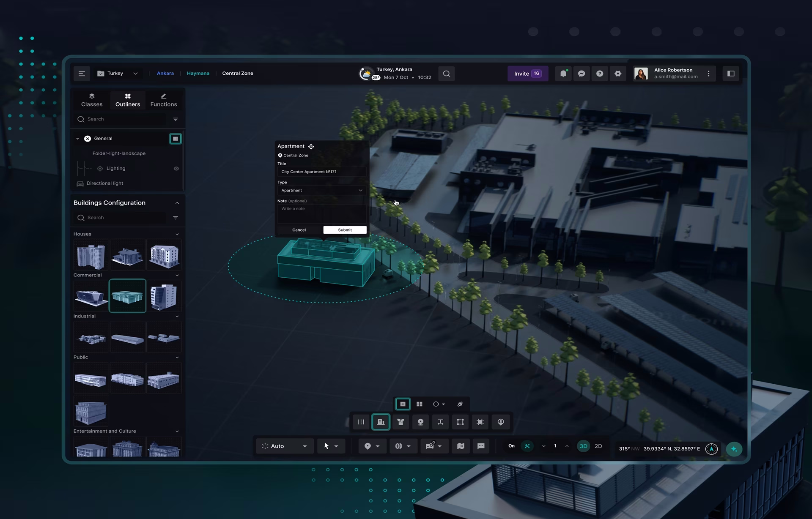Switch view to 2D mode

tap(598, 446)
